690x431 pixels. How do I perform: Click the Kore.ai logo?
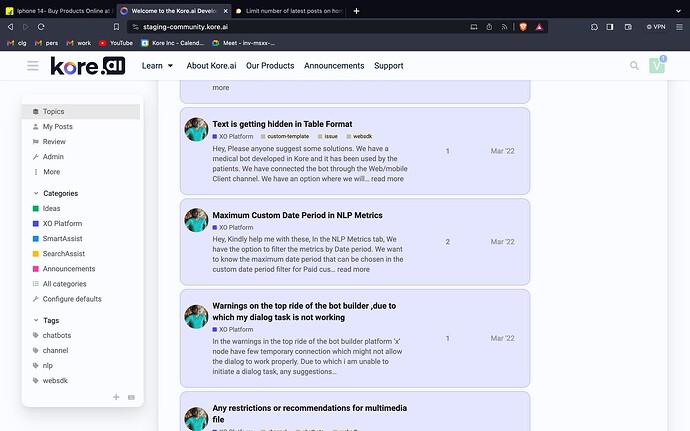point(88,66)
